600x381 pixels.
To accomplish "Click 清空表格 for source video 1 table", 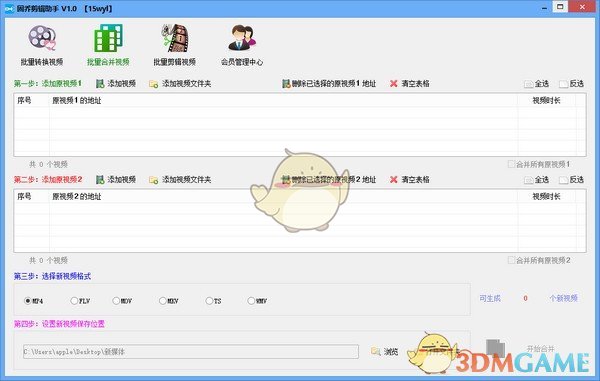I will coord(409,83).
